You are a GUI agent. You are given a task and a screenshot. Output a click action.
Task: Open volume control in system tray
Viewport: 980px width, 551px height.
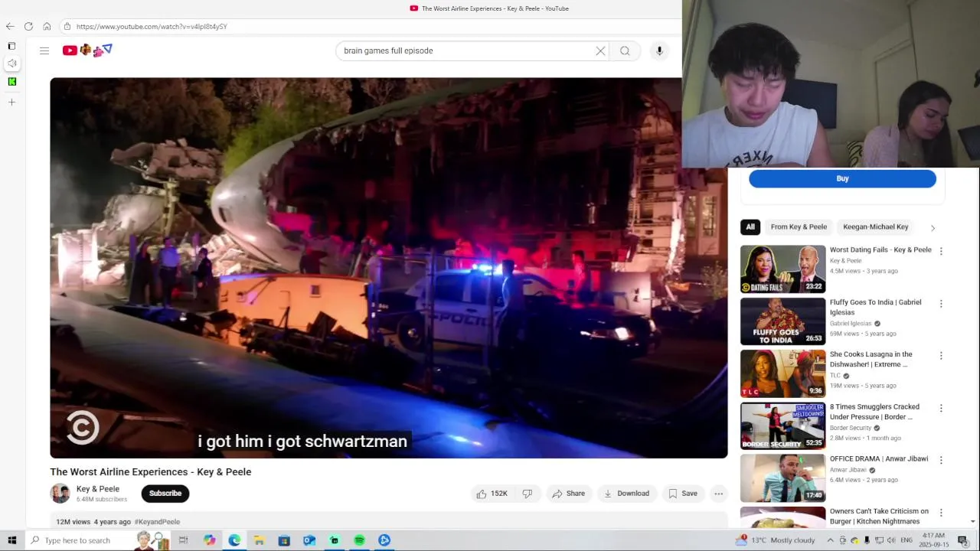tap(891, 540)
